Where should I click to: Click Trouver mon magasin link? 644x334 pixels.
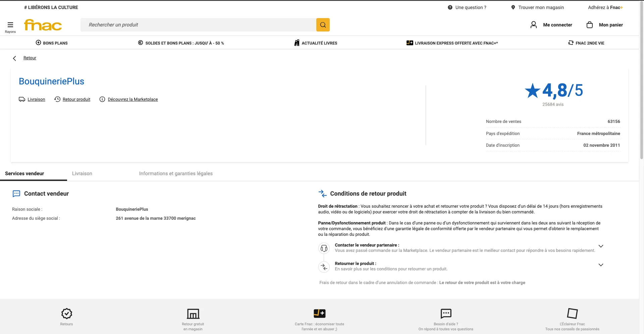point(541,7)
